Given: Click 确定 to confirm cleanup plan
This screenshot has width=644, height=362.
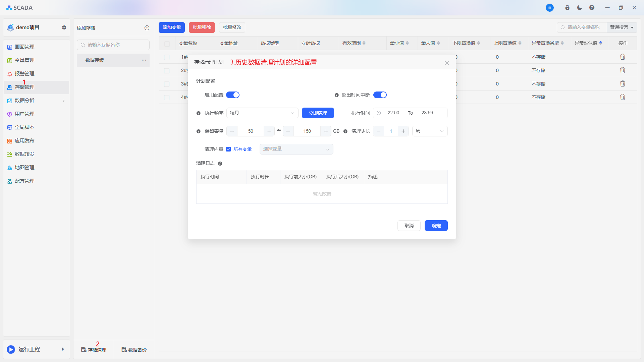Looking at the screenshot, I should coord(436,226).
